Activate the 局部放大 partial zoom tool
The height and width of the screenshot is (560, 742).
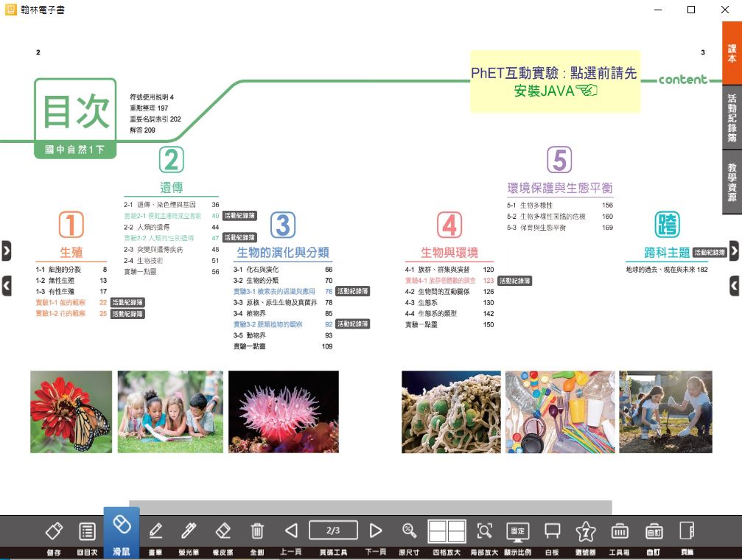click(484, 531)
